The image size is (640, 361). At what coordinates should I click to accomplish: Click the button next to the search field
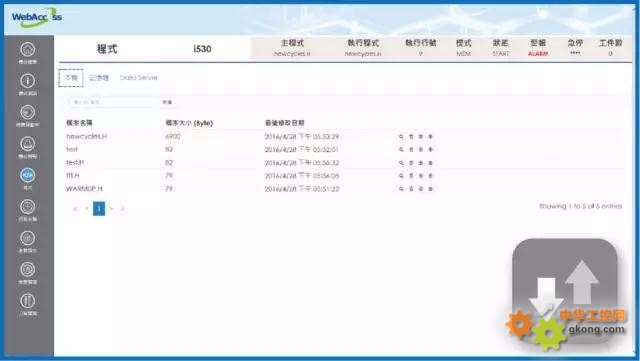pyautogui.click(x=167, y=102)
